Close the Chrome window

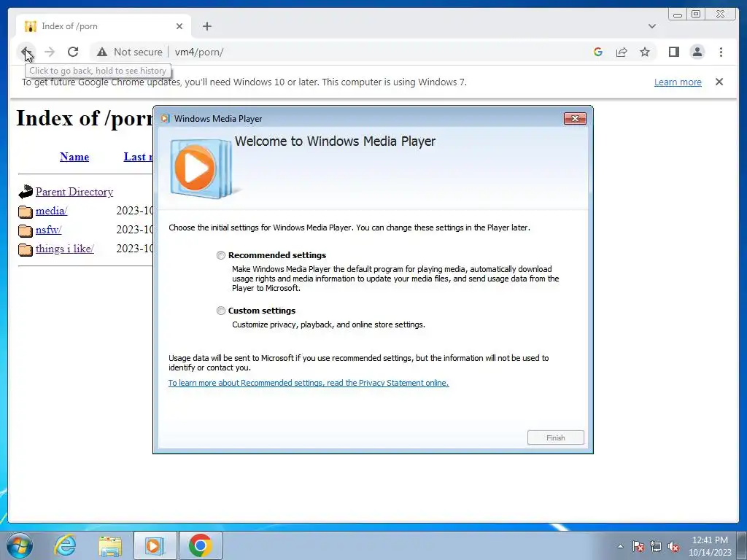coord(721,15)
